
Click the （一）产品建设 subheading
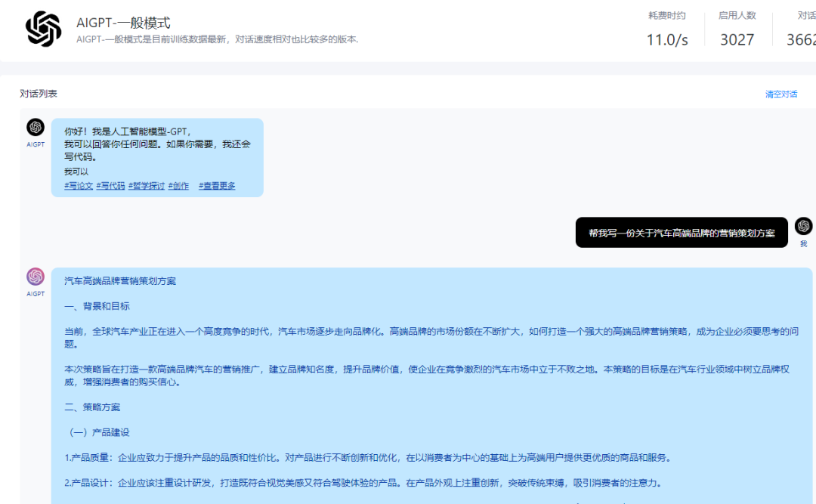click(x=99, y=432)
